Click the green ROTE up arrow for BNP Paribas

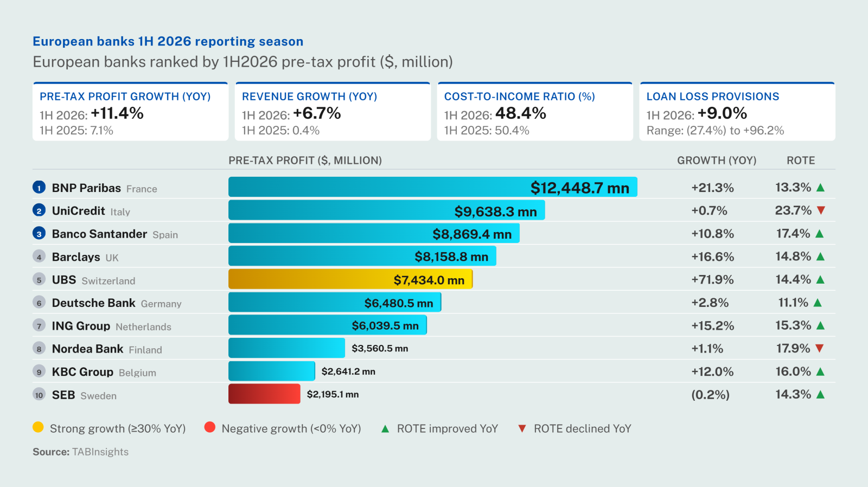point(820,188)
